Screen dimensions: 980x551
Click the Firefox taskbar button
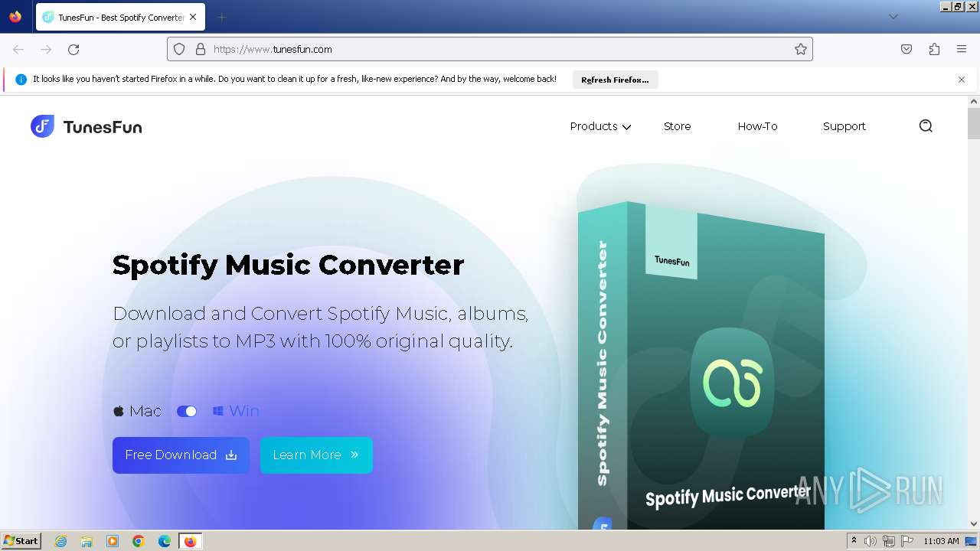(x=191, y=541)
